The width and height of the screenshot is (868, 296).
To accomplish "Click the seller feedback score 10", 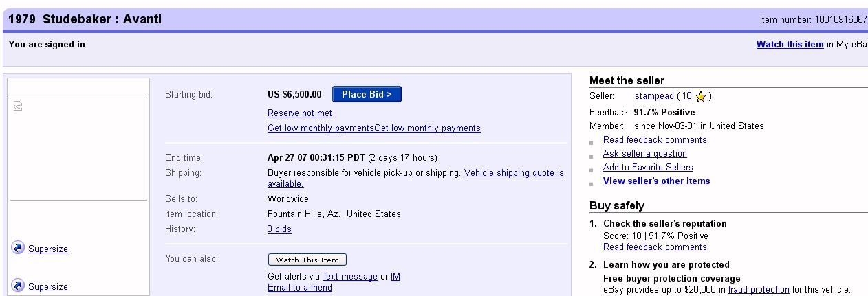I will pos(687,97).
